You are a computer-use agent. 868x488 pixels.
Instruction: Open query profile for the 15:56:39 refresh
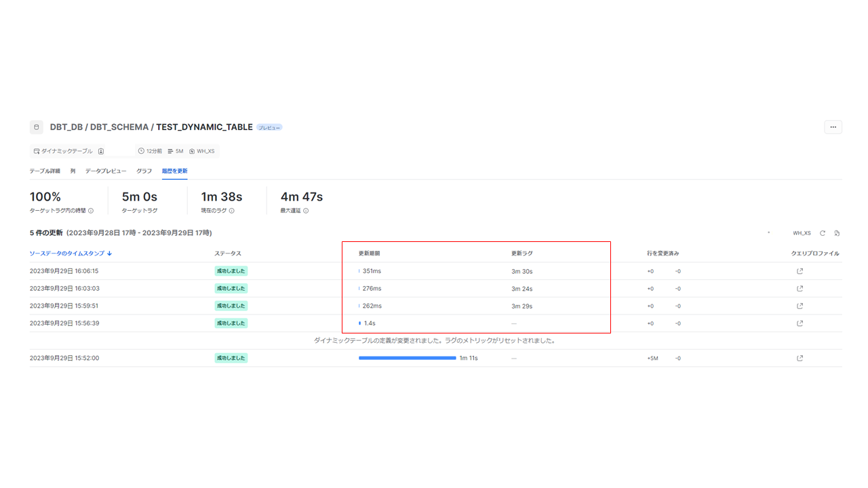click(x=800, y=323)
